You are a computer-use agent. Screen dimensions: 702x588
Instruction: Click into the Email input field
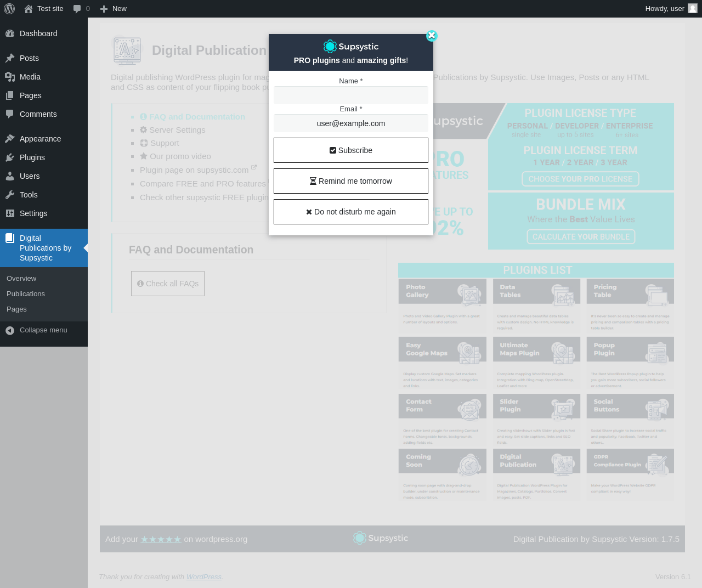point(351,123)
